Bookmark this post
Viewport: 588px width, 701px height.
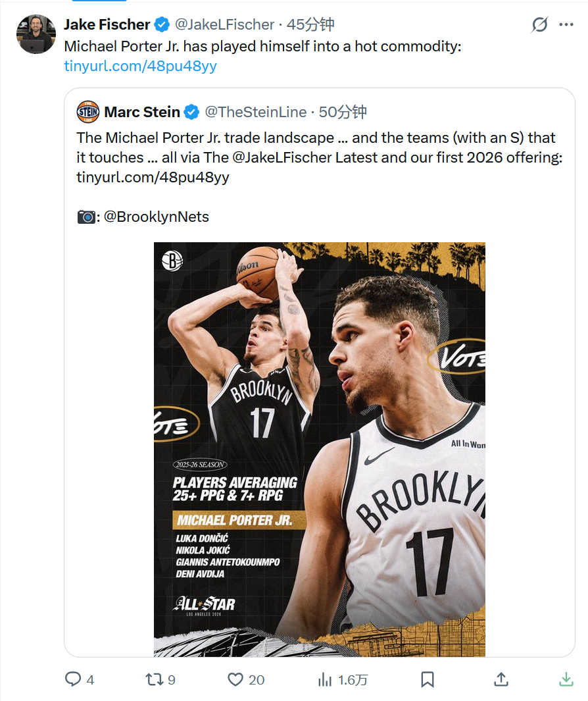pyautogui.click(x=427, y=679)
